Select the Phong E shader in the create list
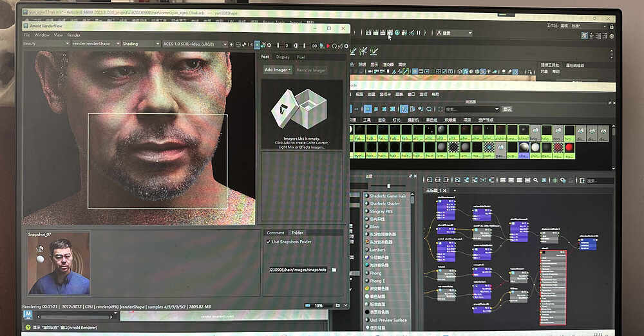Screen dimensions: 644x336 tap(377, 281)
